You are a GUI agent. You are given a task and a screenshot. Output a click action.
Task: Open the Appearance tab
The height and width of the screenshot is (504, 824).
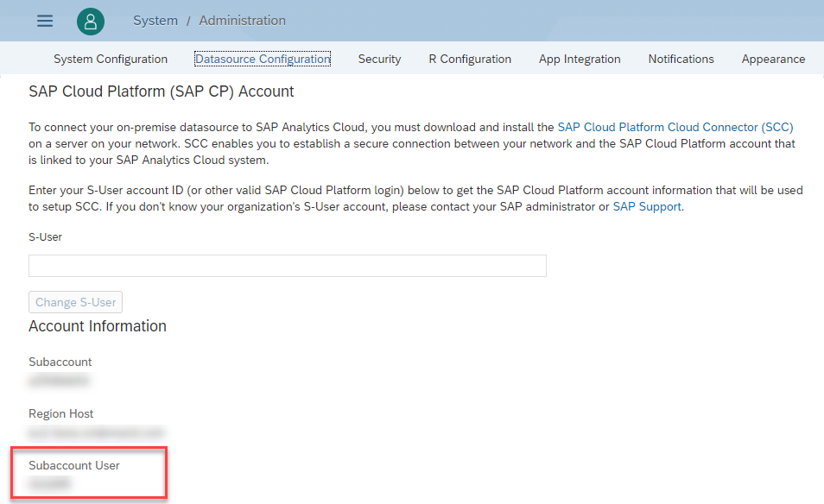tap(773, 59)
